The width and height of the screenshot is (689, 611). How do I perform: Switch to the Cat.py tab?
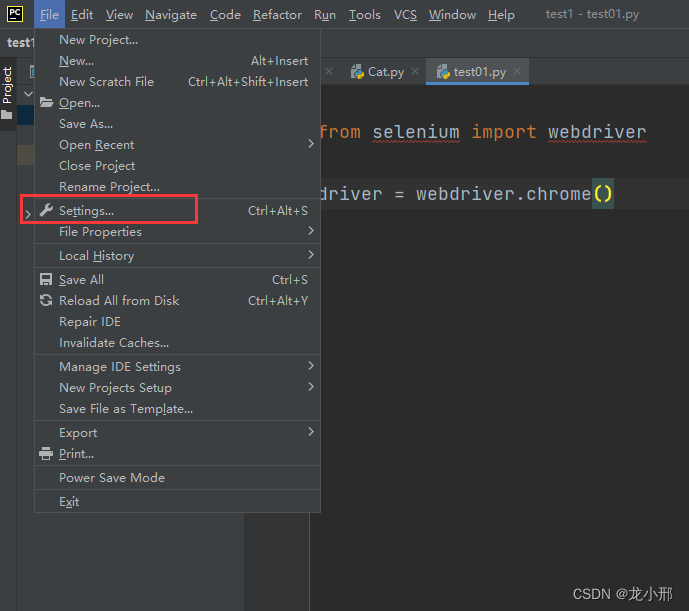(385, 72)
